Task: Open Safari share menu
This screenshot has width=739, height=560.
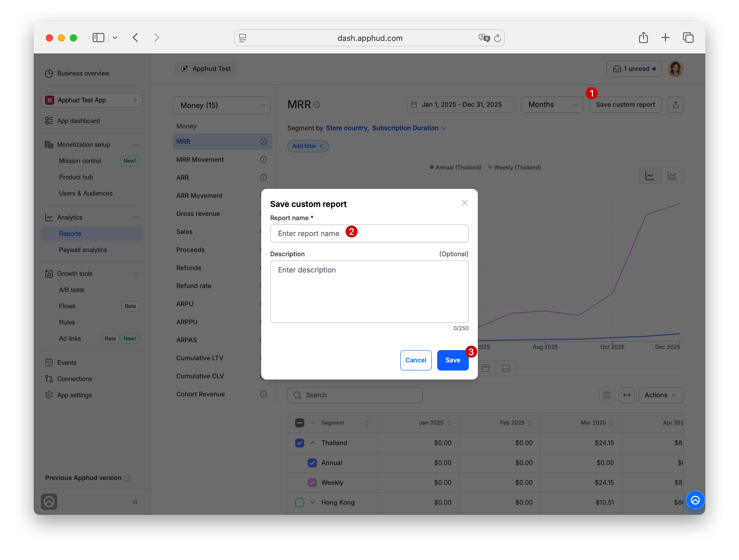Action: (643, 37)
